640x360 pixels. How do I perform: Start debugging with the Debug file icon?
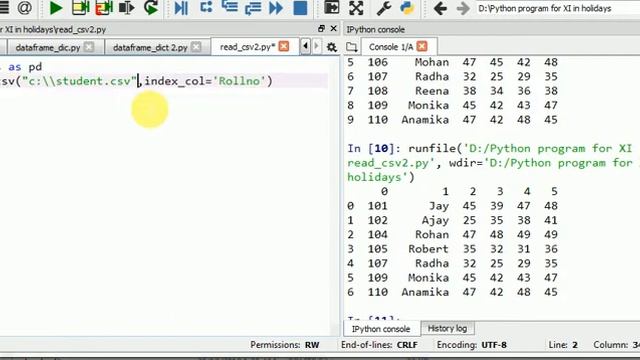[181, 8]
